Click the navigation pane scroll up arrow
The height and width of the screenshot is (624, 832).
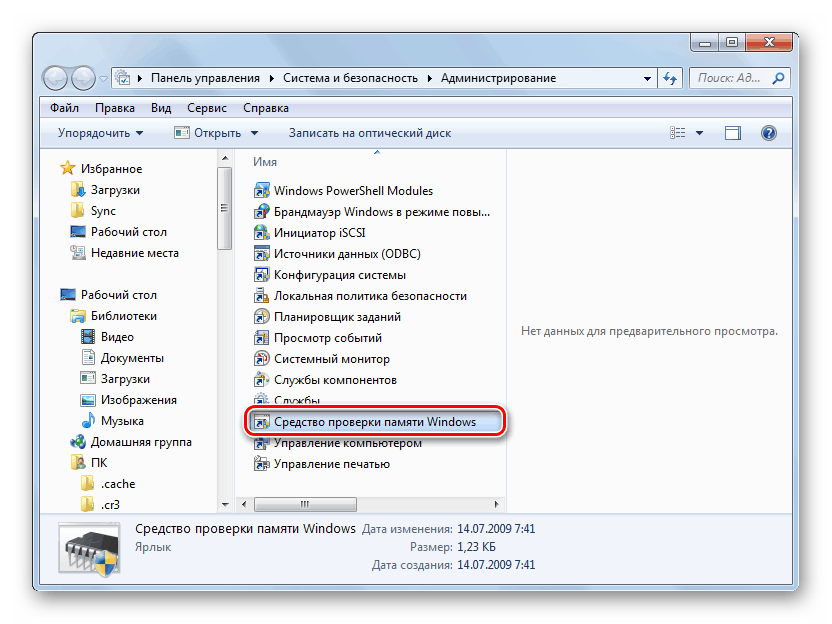(225, 158)
